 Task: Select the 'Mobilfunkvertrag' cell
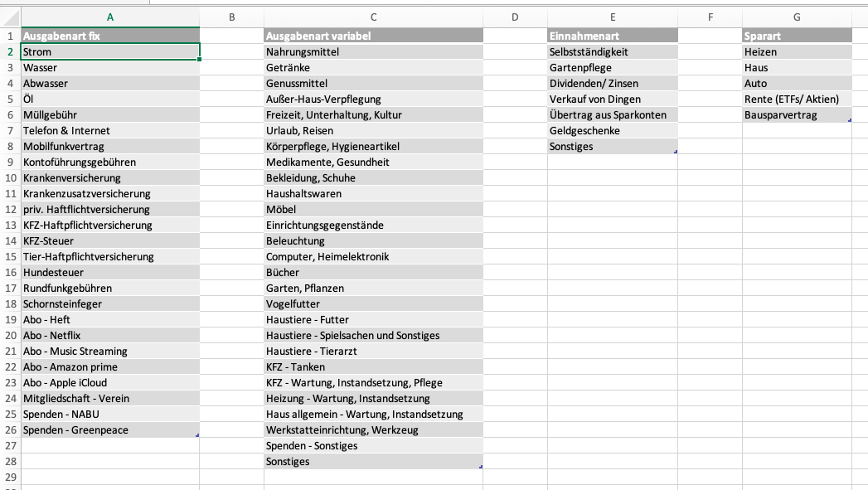coord(110,146)
